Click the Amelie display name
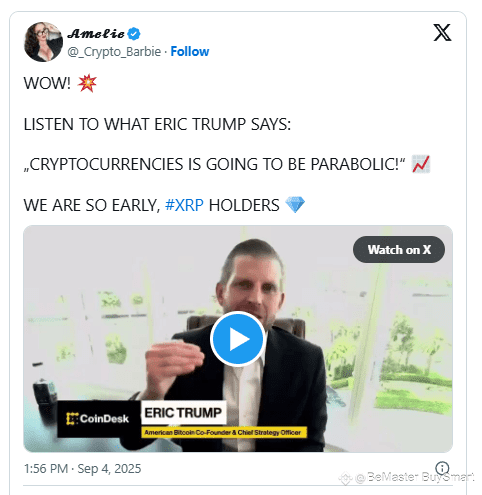482x495 pixels. tap(96, 34)
